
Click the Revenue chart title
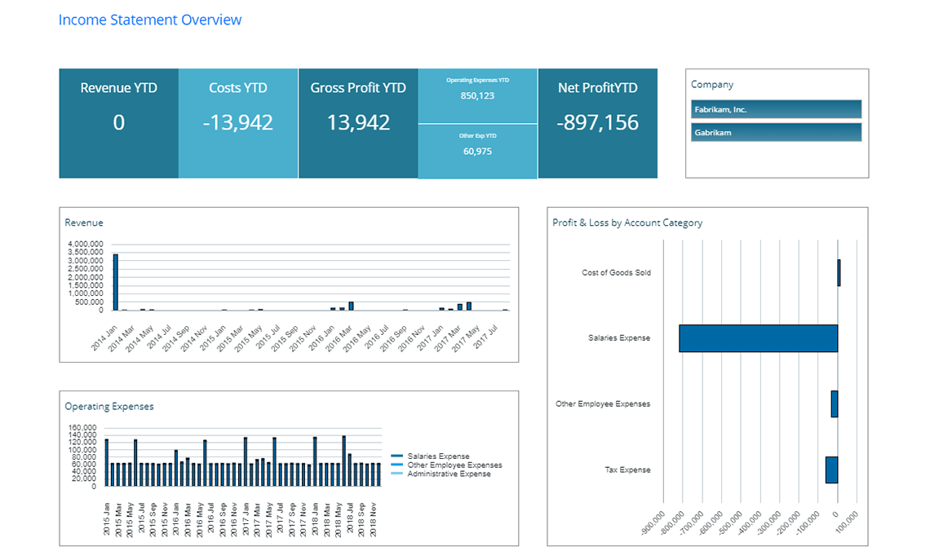(x=84, y=223)
